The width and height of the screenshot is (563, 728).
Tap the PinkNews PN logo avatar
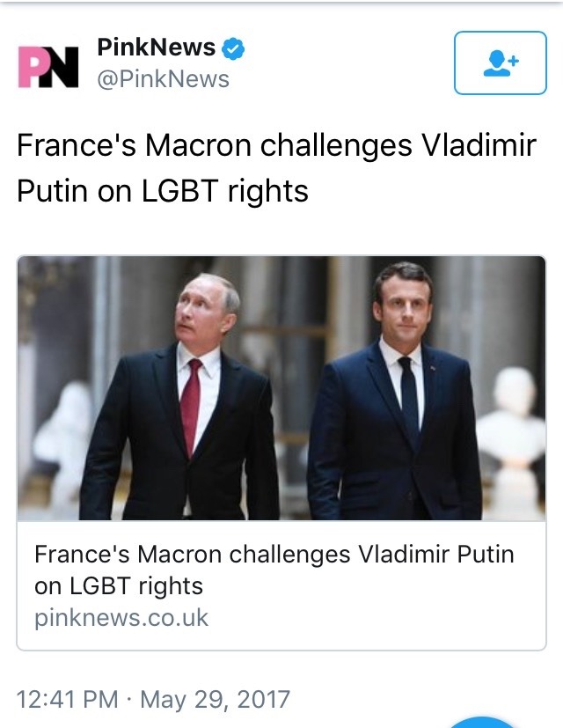click(48, 64)
